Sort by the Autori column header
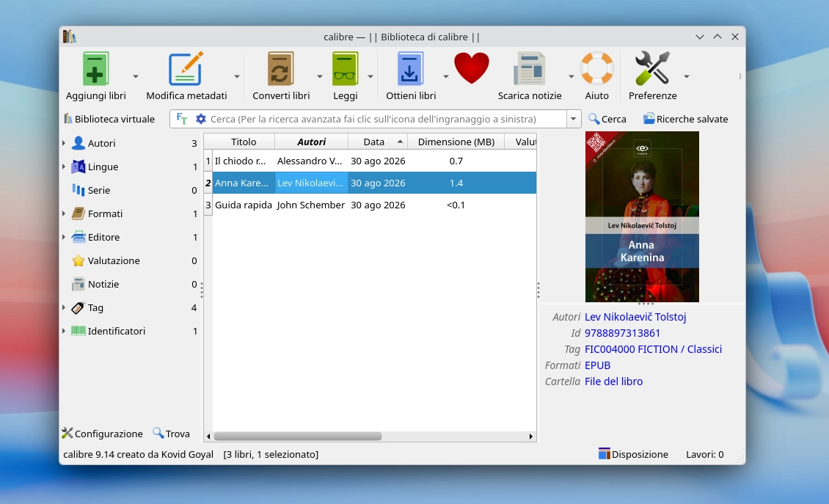 pyautogui.click(x=311, y=142)
